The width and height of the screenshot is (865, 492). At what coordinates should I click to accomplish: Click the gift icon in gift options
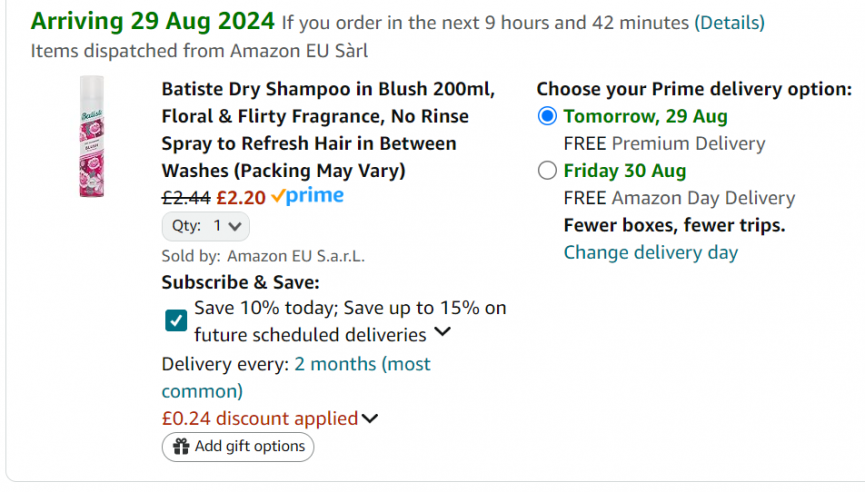[181, 447]
